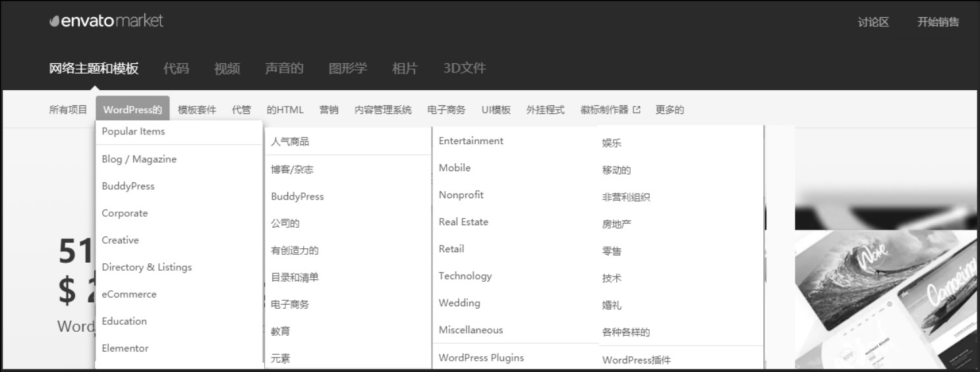Choose Entertainment in the menu

click(x=471, y=141)
